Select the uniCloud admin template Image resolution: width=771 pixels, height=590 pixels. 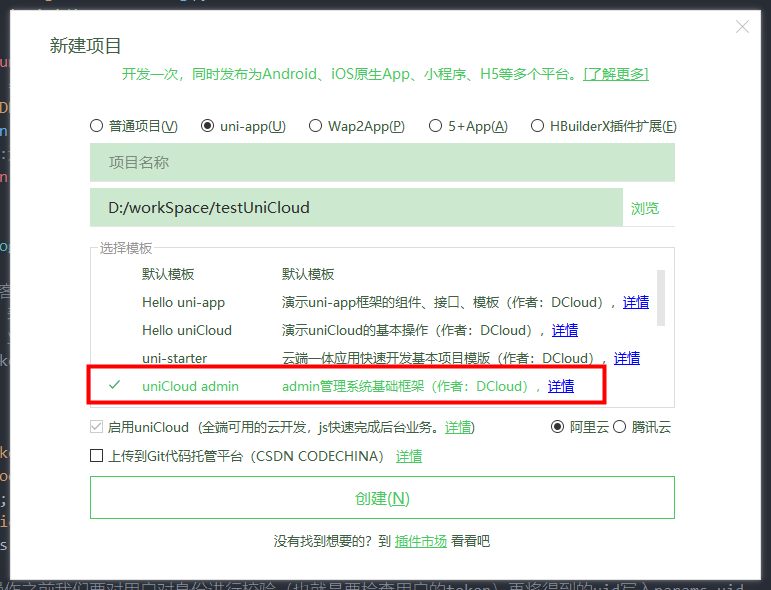pyautogui.click(x=190, y=386)
